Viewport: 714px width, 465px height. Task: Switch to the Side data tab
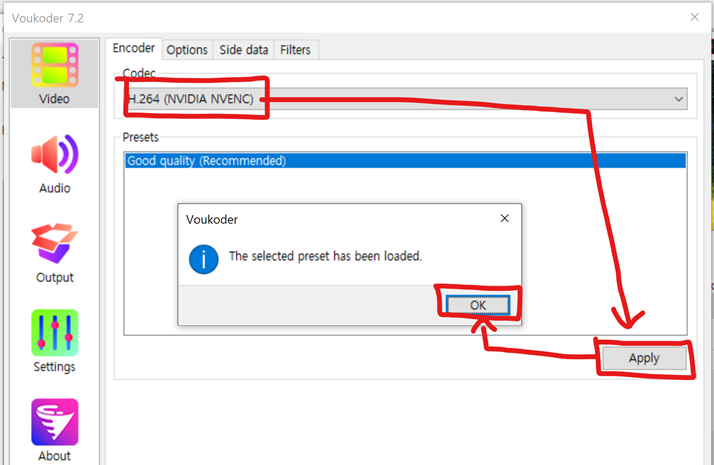coord(244,50)
